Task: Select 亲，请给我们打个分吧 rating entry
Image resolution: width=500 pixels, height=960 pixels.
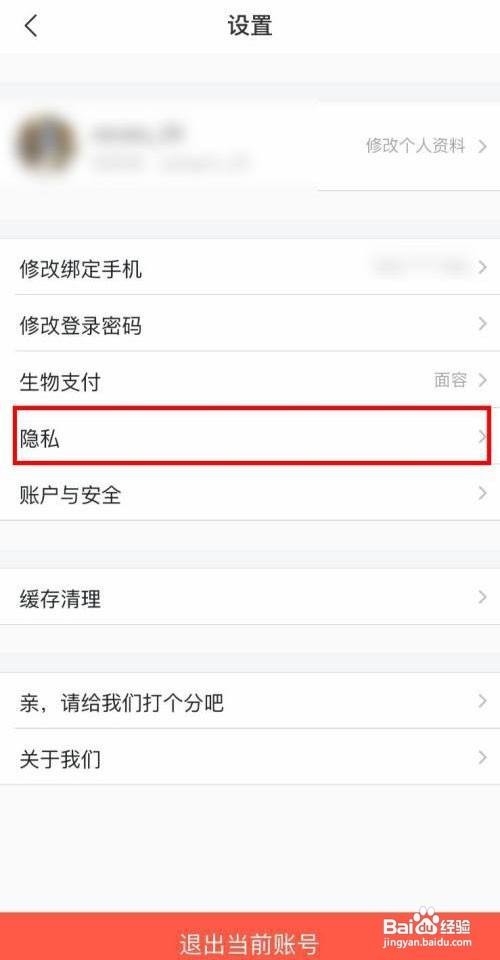Action: [250, 701]
